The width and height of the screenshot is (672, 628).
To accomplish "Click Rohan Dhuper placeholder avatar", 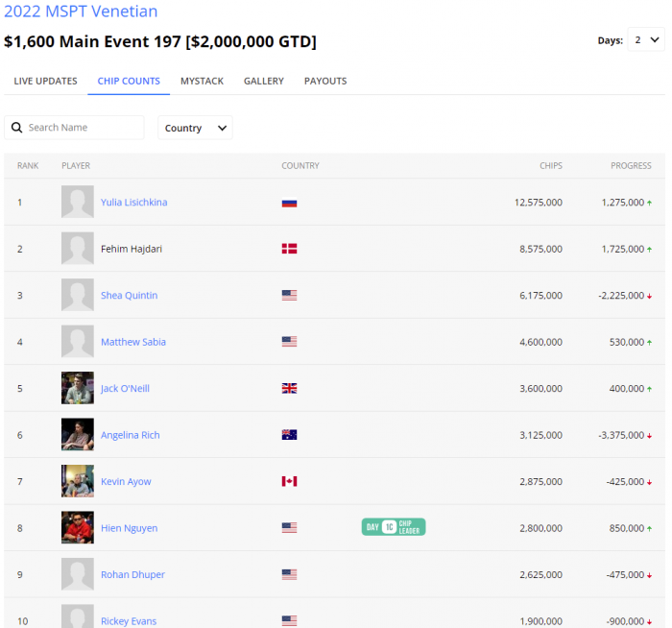I will click(78, 574).
